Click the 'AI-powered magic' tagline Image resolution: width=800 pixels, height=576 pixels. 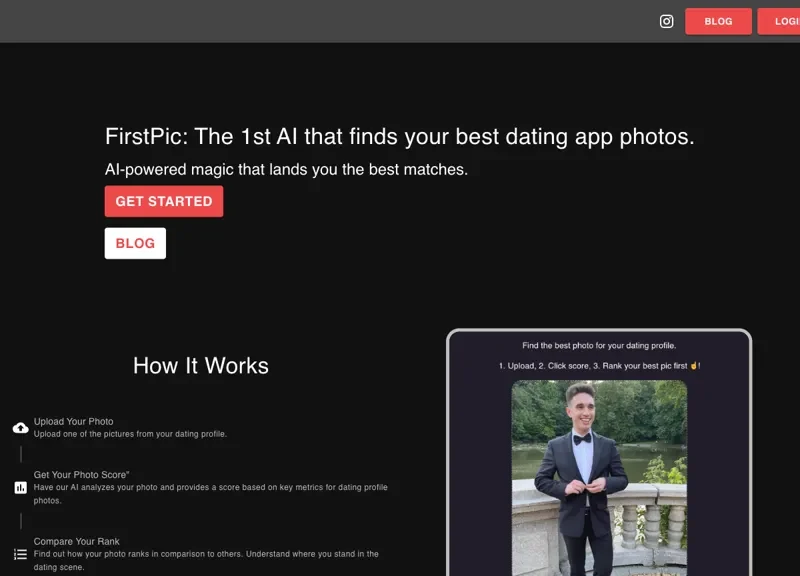point(286,170)
